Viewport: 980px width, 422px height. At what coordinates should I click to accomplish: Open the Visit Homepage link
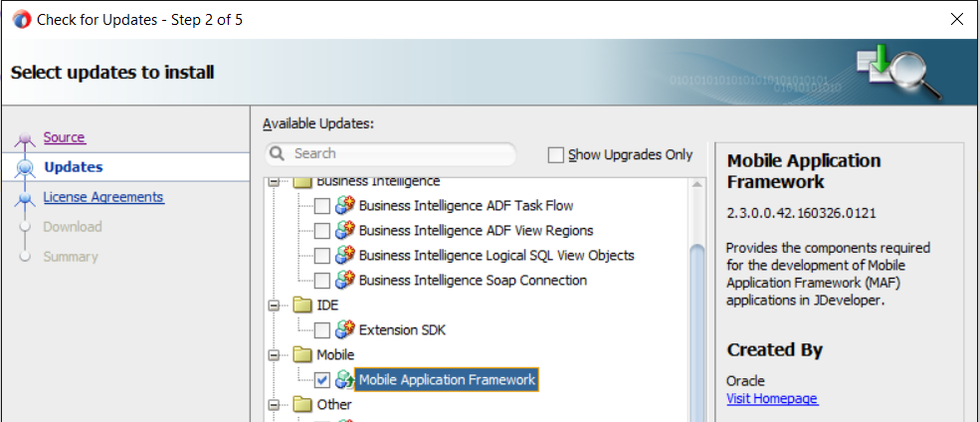[772, 398]
